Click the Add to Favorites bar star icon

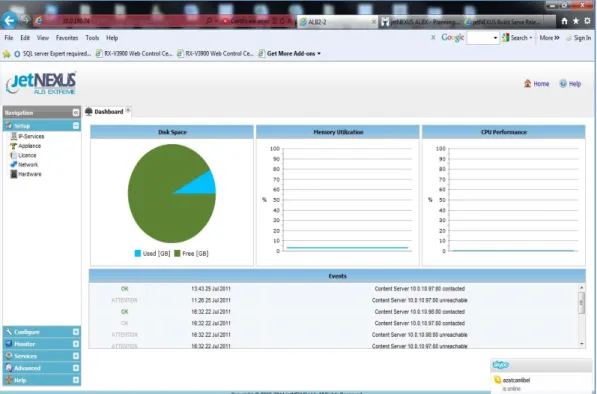coord(6,54)
